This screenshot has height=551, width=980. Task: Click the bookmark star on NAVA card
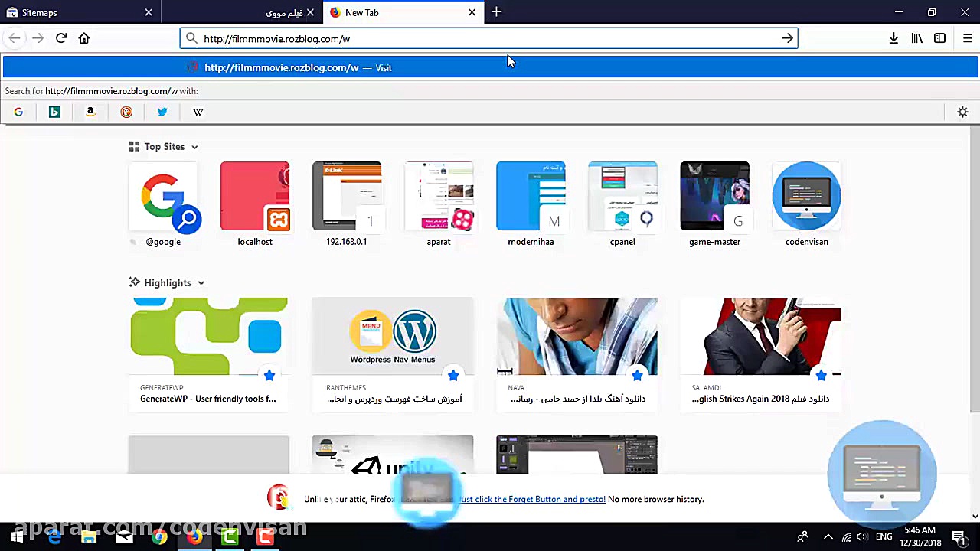pyautogui.click(x=637, y=375)
